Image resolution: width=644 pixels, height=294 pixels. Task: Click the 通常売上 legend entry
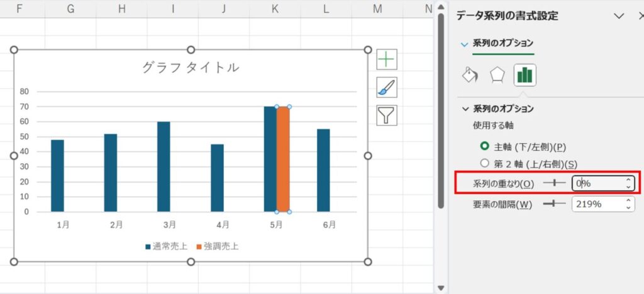[x=166, y=246]
